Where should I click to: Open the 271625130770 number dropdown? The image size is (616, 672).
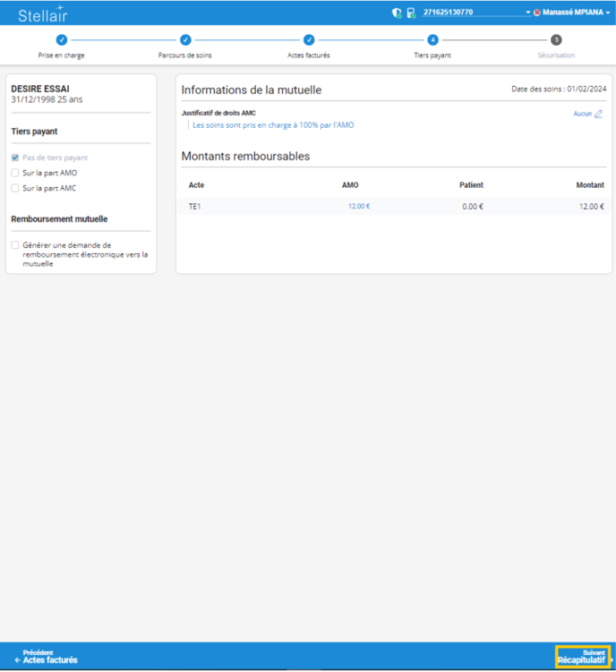(527, 13)
